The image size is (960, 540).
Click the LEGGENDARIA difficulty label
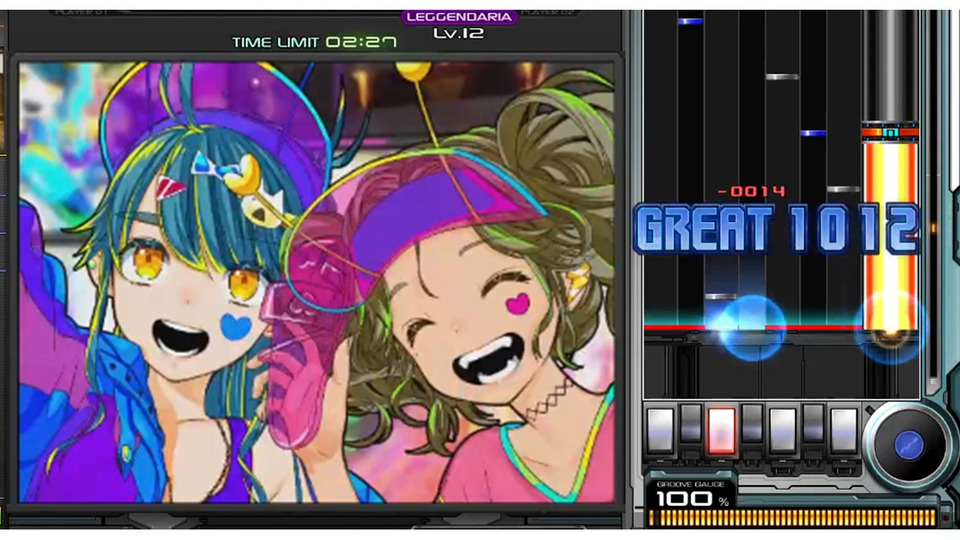click(459, 17)
